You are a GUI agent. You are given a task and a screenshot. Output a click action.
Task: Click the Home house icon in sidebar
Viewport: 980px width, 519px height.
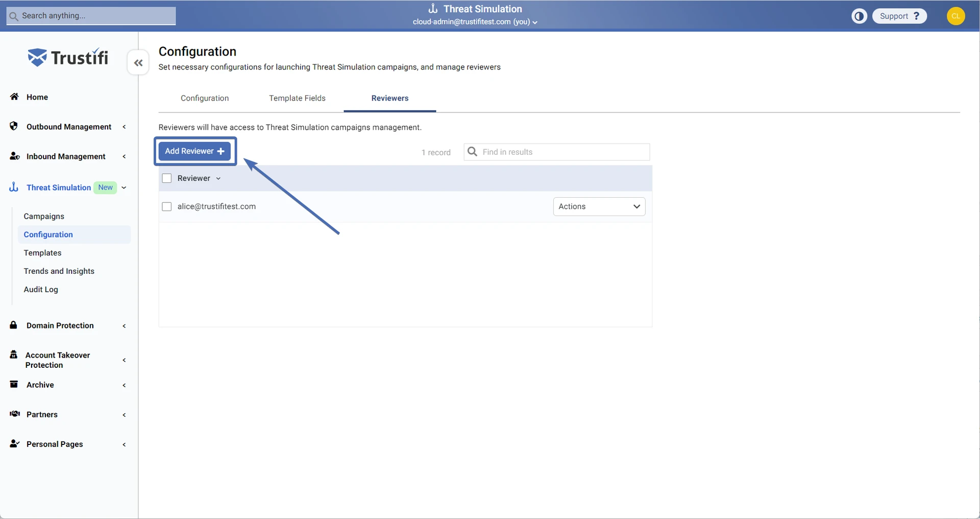(14, 97)
